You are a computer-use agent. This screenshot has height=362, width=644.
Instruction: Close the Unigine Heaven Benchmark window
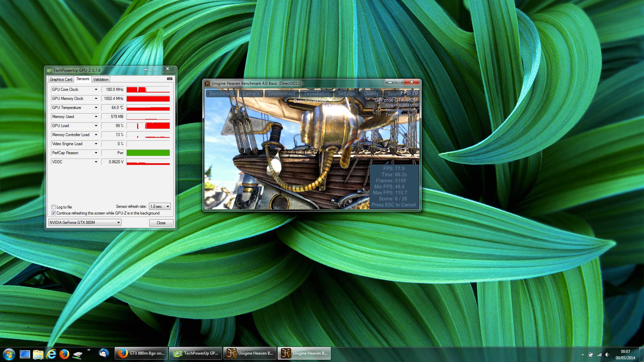click(x=412, y=82)
